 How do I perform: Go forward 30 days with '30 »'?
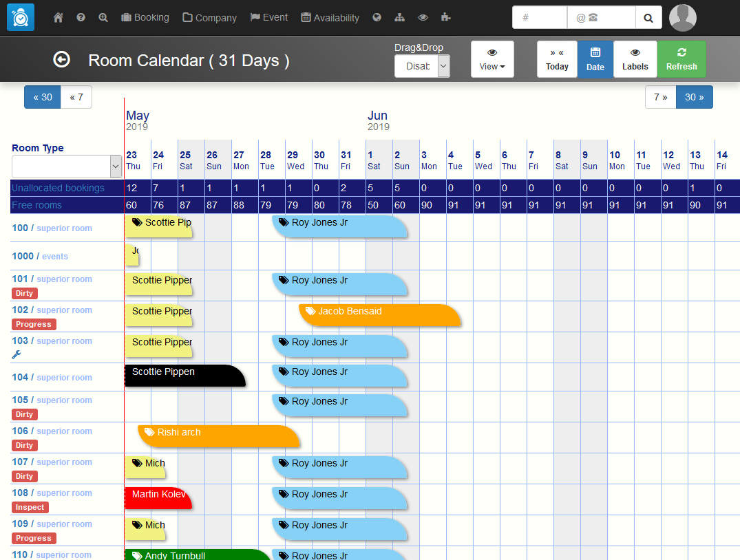(x=694, y=97)
